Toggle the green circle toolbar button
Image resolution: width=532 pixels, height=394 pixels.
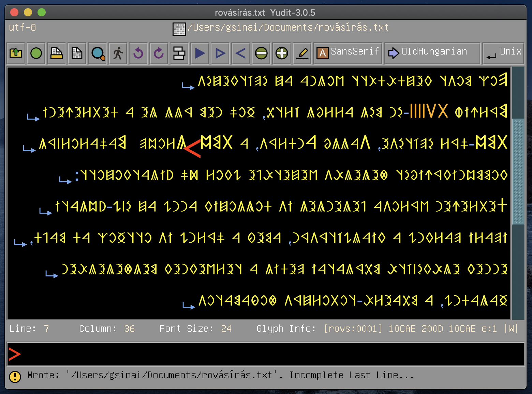click(36, 53)
